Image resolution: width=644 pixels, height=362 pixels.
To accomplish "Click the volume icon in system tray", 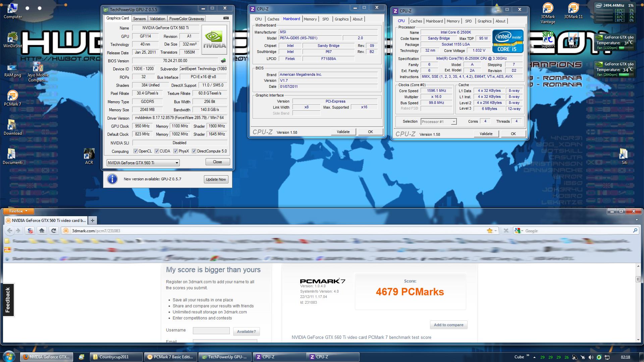I will pyautogui.click(x=591, y=357).
